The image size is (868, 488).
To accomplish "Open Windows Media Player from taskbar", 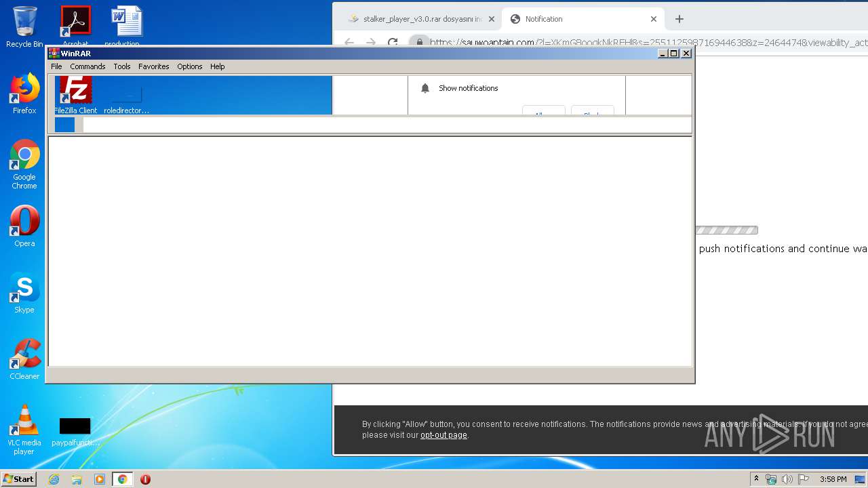I will pyautogui.click(x=100, y=479).
